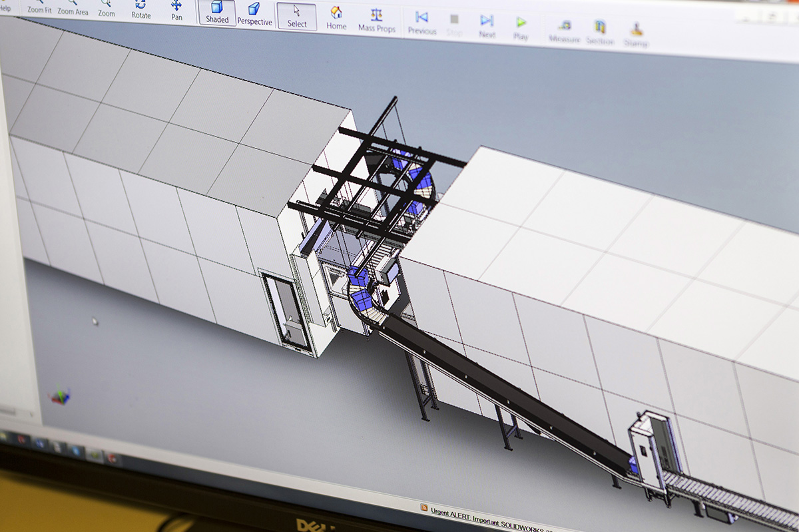Viewport: 799px width, 532px height.
Task: Open the Measure tool
Action: tap(565, 32)
